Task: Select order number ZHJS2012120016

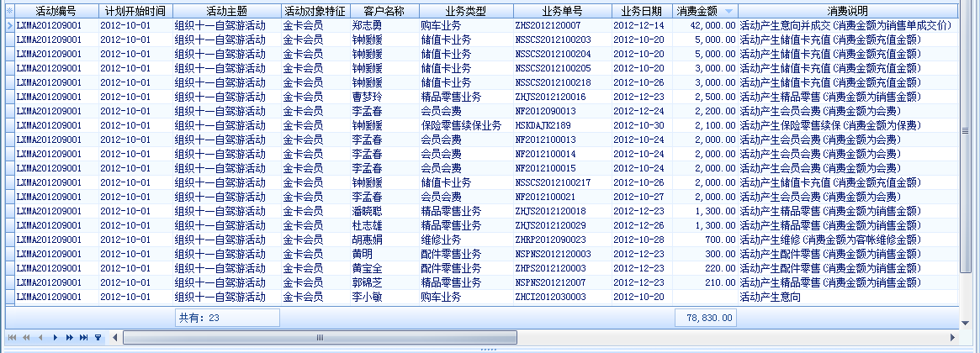Action: pos(563,97)
